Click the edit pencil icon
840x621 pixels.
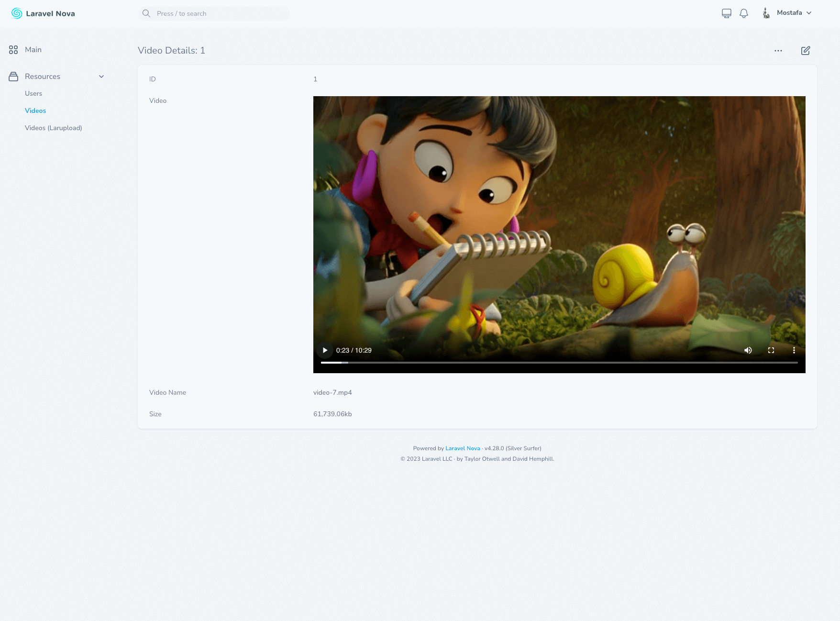(x=806, y=51)
